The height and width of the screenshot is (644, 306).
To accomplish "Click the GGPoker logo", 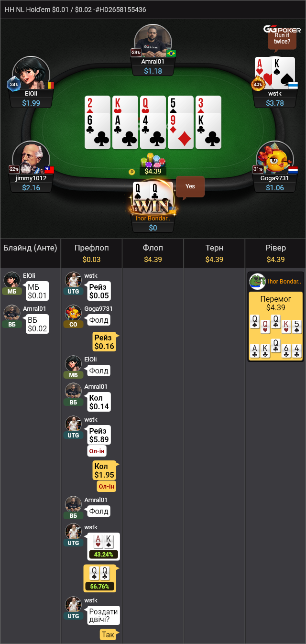I will pos(282,29).
